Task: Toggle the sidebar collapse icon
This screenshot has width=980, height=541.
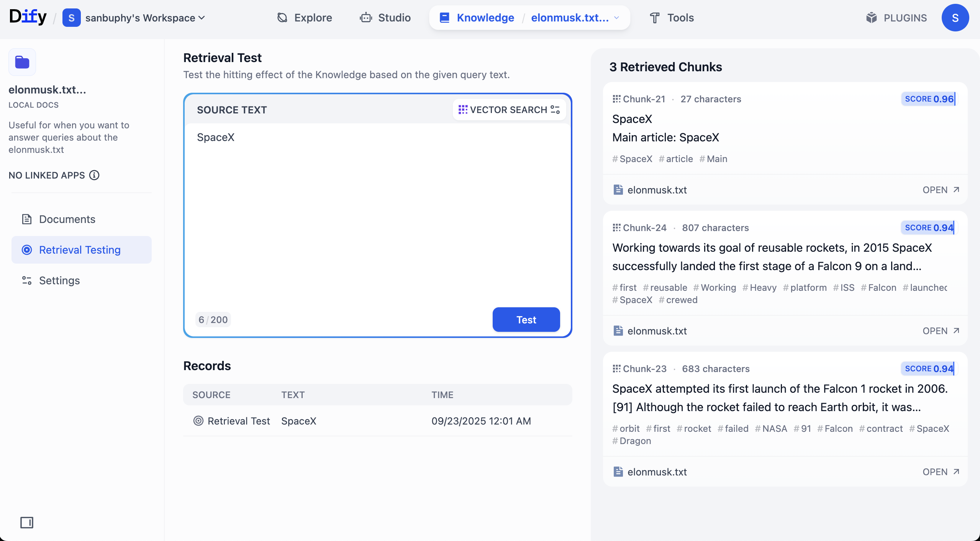Action: pyautogui.click(x=27, y=522)
